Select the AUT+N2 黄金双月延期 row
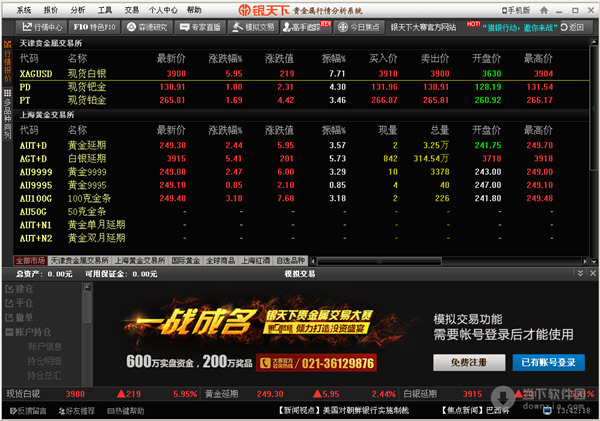 tap(301, 238)
